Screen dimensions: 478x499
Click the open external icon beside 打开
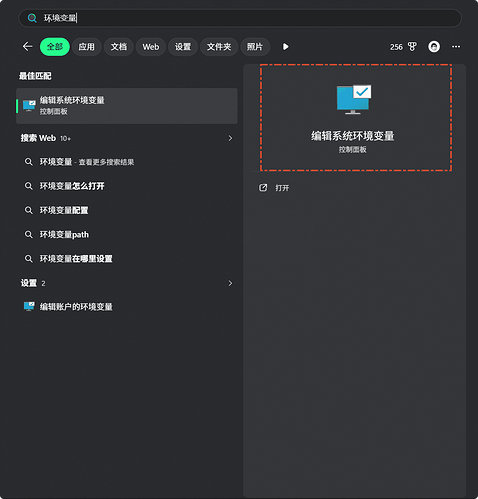(x=263, y=188)
